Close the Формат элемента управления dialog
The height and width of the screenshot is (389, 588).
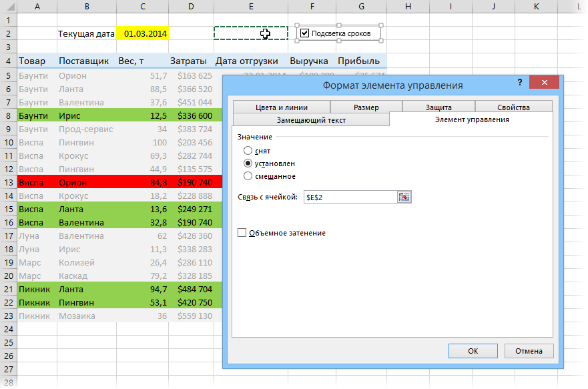[545, 83]
